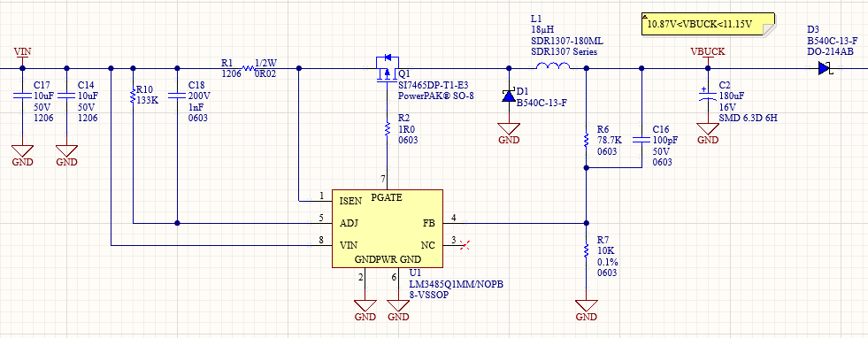The image size is (868, 338).
Task: Select the GND symbol under C17
Action: 22,156
